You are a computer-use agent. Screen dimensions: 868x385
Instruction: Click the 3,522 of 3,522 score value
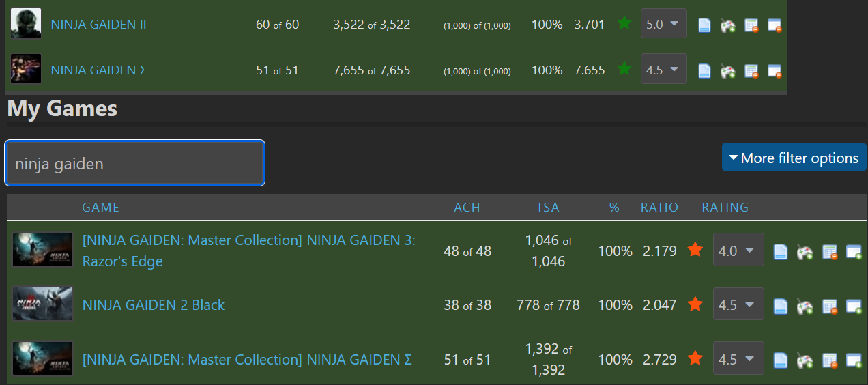372,25
